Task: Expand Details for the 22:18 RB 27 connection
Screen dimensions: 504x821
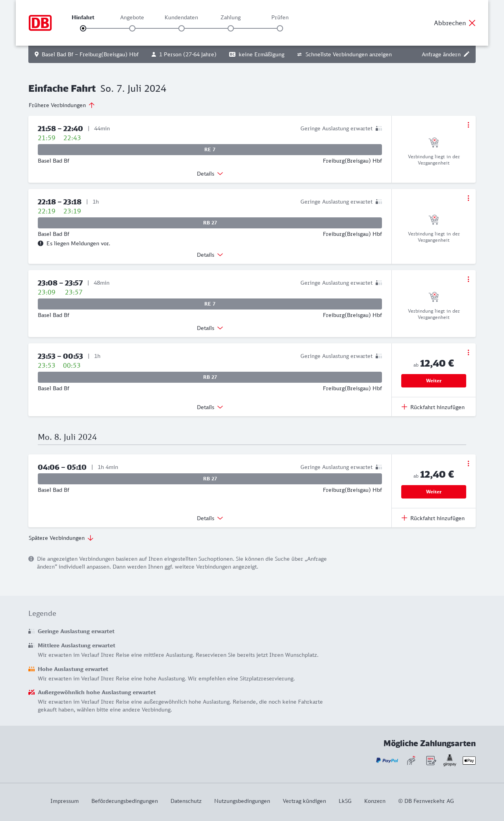Action: (210, 255)
